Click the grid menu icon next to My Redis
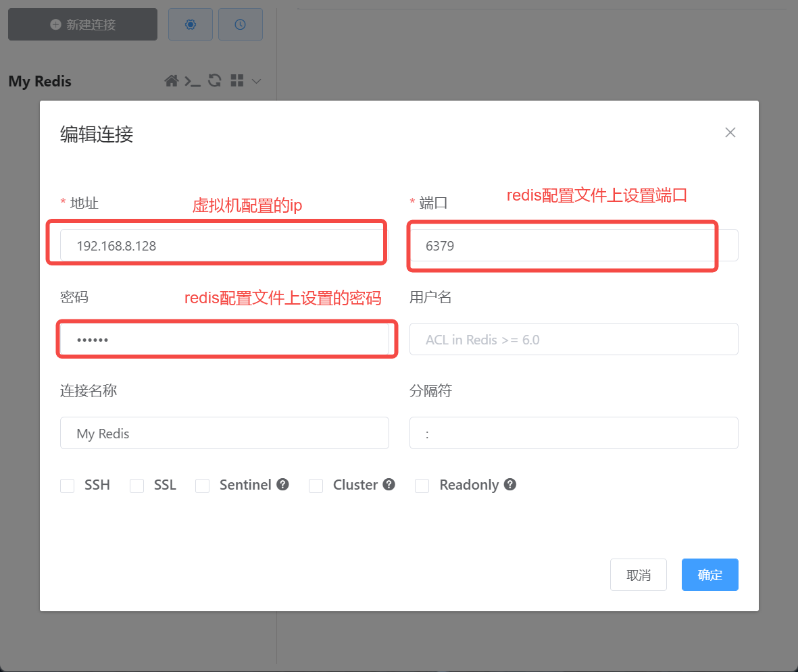The width and height of the screenshot is (798, 672). click(237, 80)
